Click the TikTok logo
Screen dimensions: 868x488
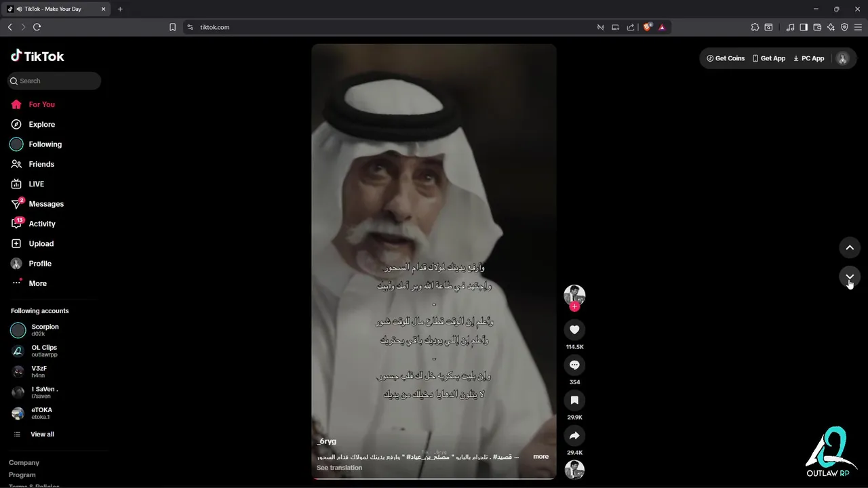click(37, 56)
